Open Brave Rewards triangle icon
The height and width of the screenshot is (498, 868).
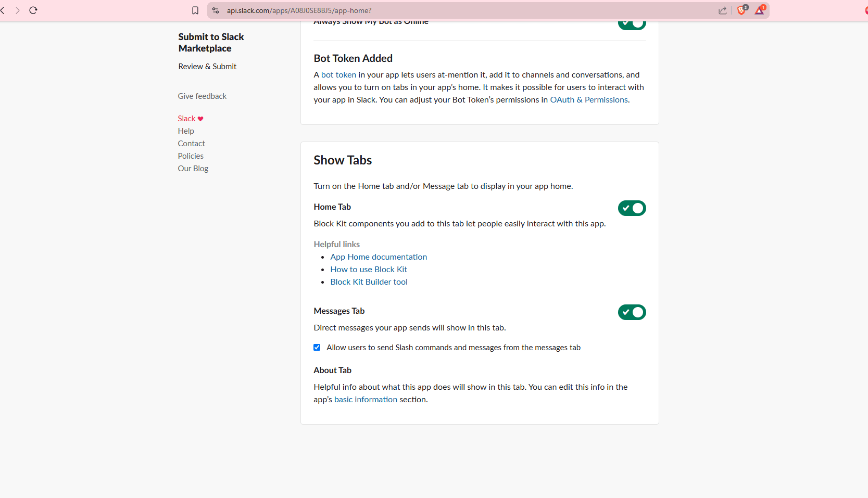tap(760, 10)
